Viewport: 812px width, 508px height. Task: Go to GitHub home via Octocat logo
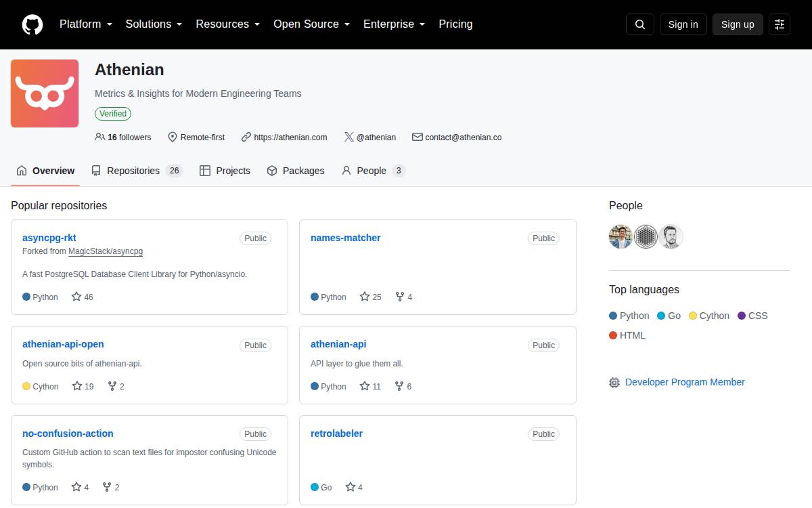[32, 24]
